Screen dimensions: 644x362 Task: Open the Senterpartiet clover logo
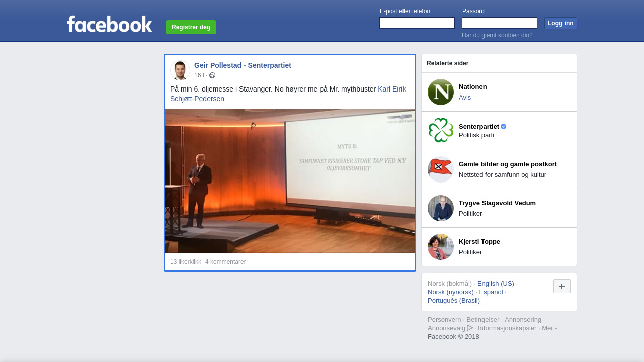pyautogui.click(x=441, y=131)
